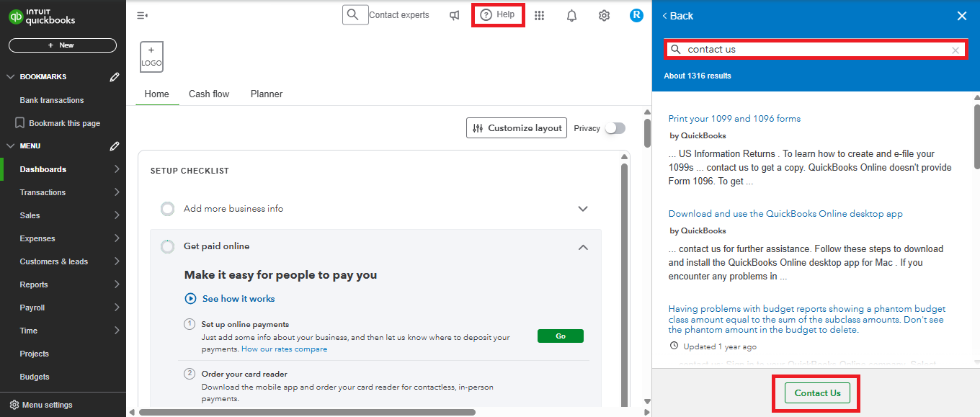Switch to the Home tab

[156, 94]
